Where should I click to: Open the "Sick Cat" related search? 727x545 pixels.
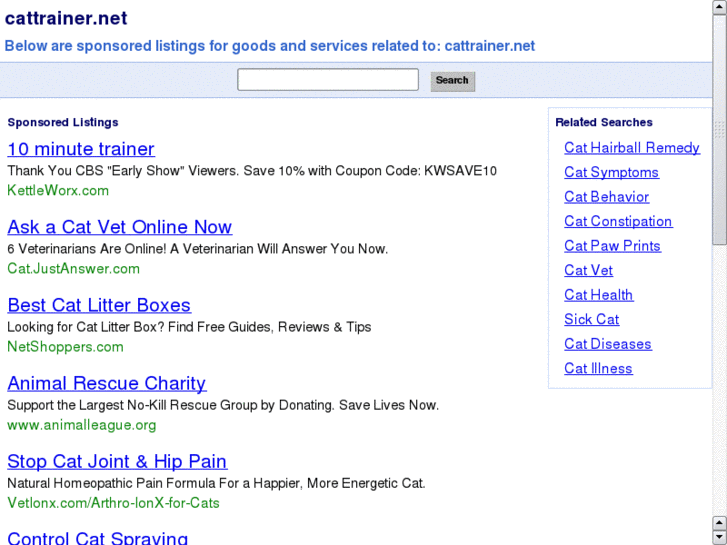tap(591, 319)
